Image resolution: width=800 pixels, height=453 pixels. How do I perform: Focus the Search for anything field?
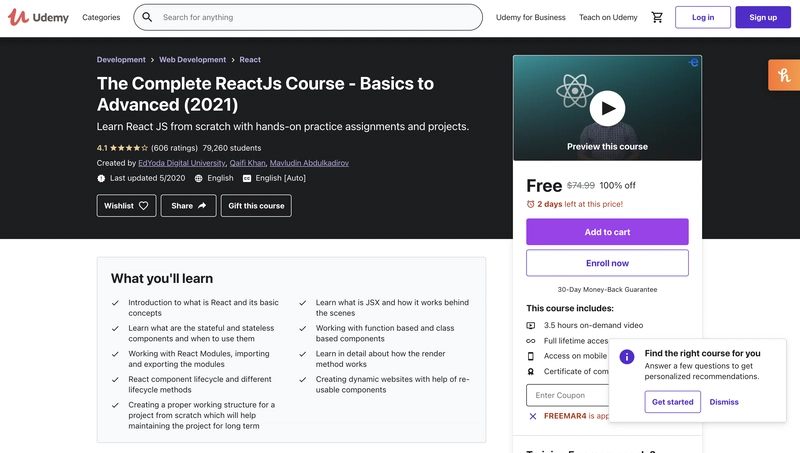pos(308,17)
